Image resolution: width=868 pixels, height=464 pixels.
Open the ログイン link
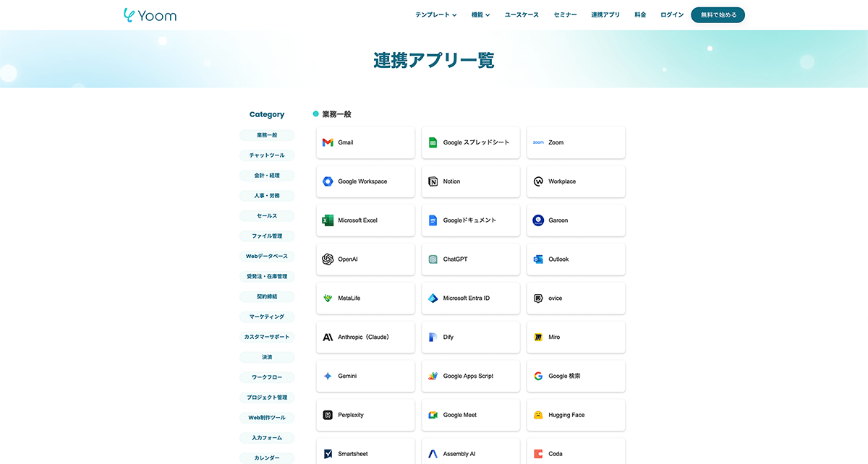click(x=671, y=14)
